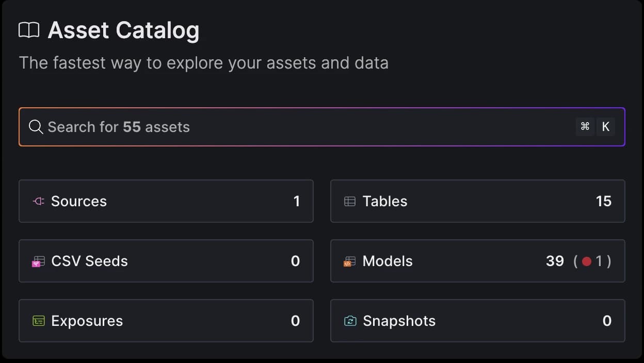This screenshot has height=363, width=644.
Task: Click the magnifying glass search icon
Action: click(x=36, y=127)
